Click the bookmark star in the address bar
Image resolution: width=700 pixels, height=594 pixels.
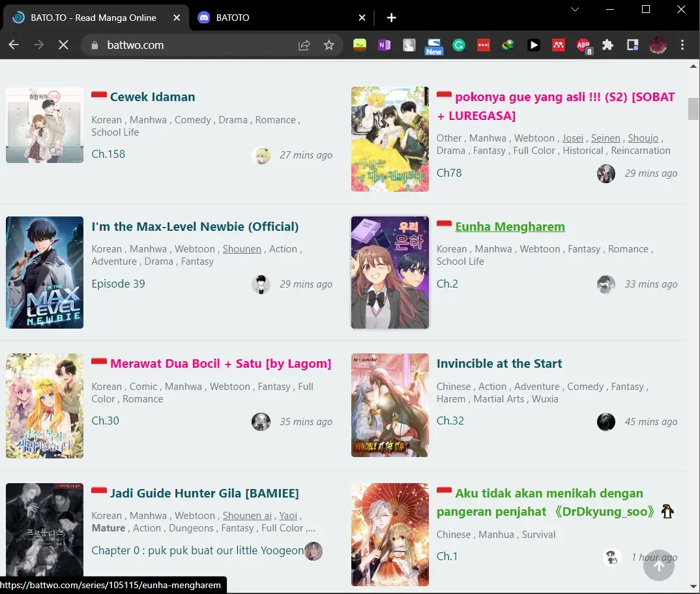coord(329,45)
